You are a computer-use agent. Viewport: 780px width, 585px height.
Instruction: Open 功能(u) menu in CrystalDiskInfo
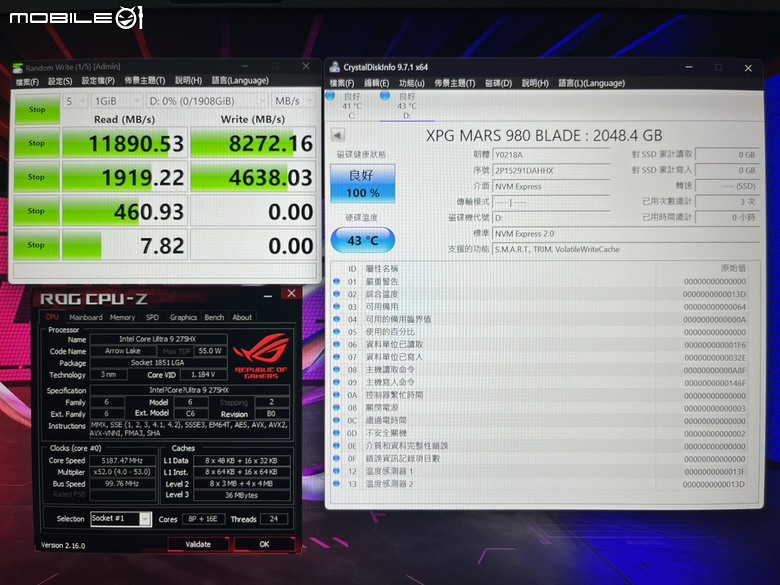411,83
